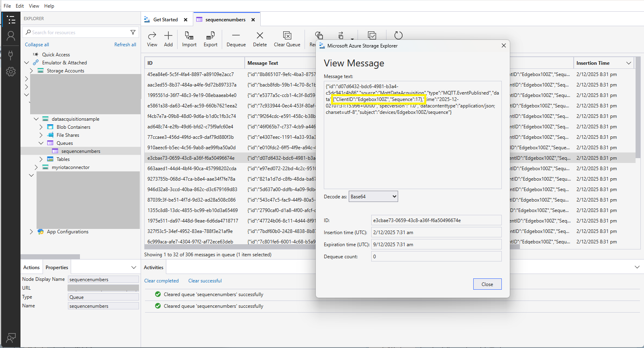Collapse the Queues tree node
Image resolution: width=644 pixels, height=348 pixels.
[x=41, y=143]
